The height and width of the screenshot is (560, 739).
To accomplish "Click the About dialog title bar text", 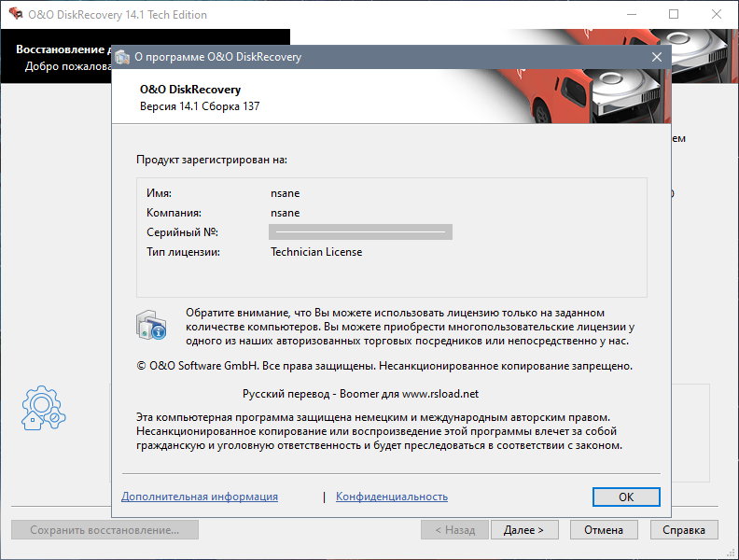I will pyautogui.click(x=218, y=57).
